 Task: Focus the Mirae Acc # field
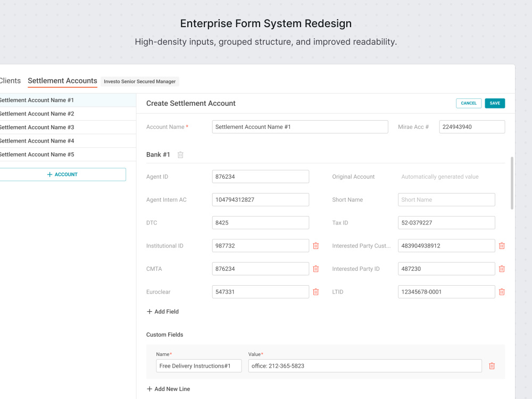472,127
